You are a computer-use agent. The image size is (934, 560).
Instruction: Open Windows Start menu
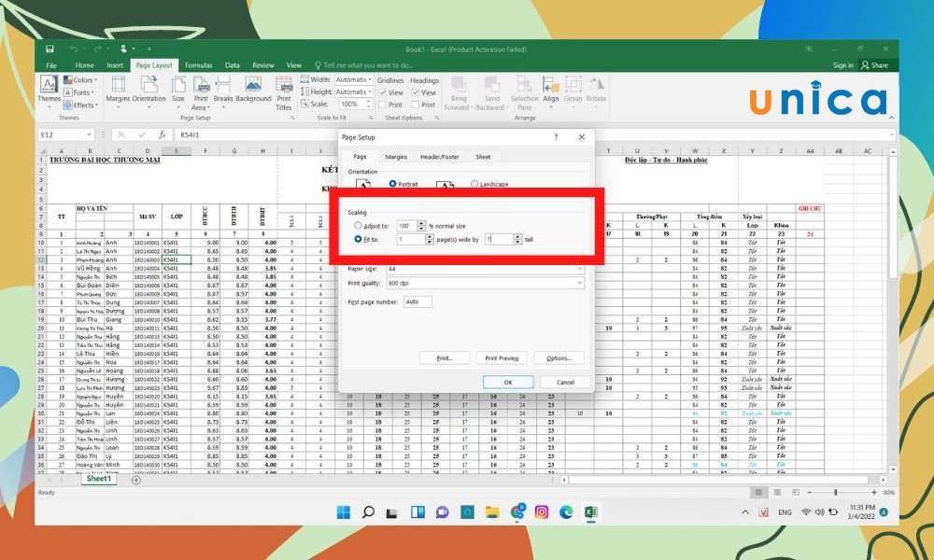click(344, 512)
